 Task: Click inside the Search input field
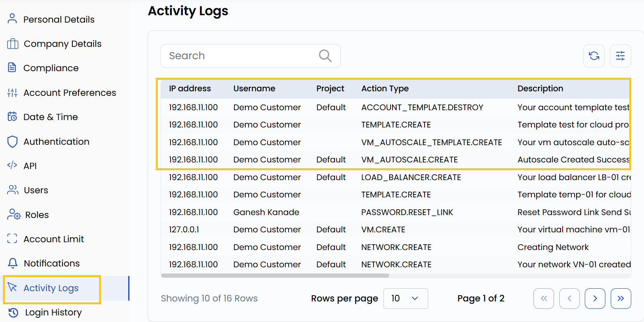tap(230, 56)
